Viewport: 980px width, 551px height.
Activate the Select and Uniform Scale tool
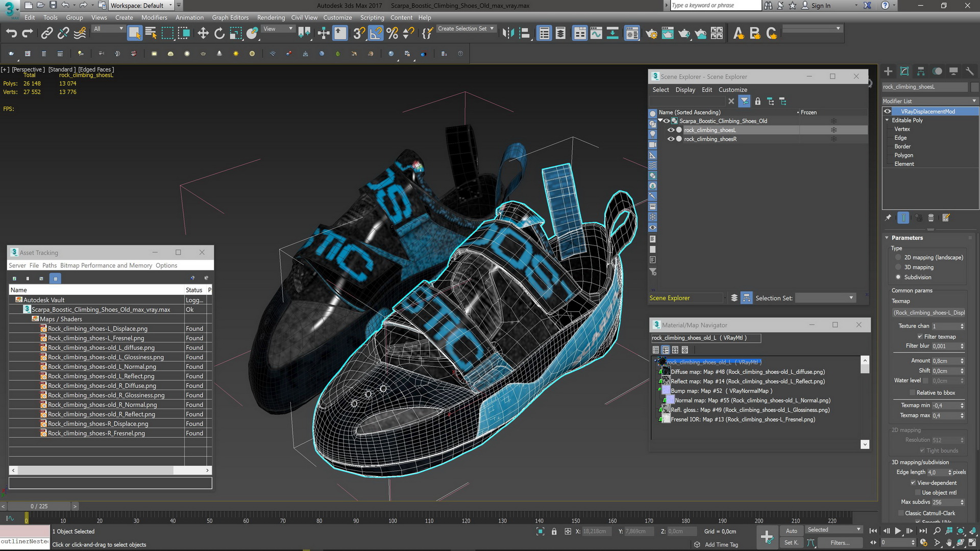click(236, 34)
